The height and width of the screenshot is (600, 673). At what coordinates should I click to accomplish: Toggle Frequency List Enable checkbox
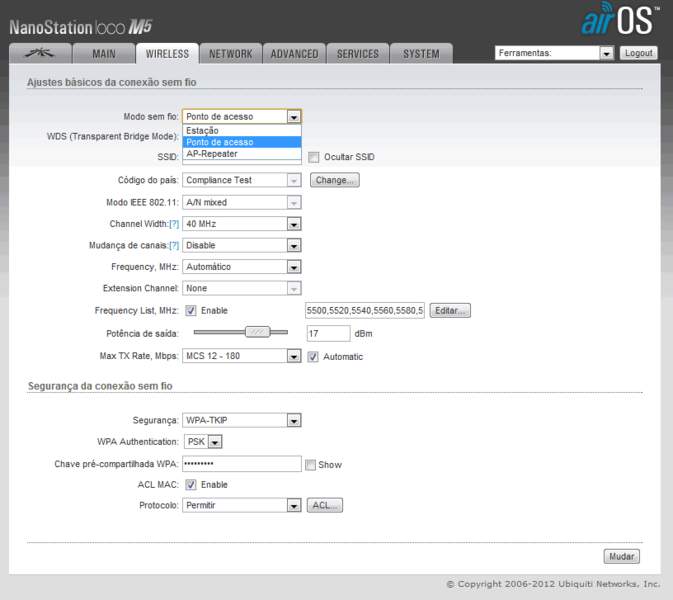click(191, 310)
